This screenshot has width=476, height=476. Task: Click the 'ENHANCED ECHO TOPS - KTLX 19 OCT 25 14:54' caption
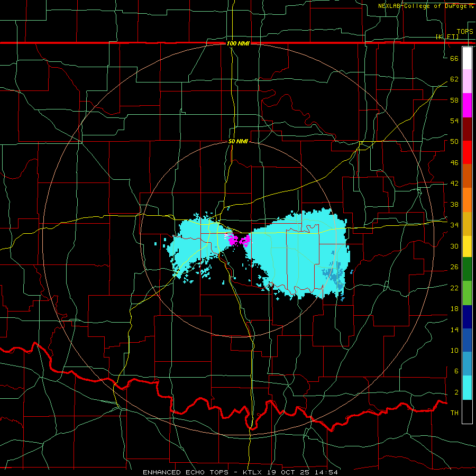(240, 472)
